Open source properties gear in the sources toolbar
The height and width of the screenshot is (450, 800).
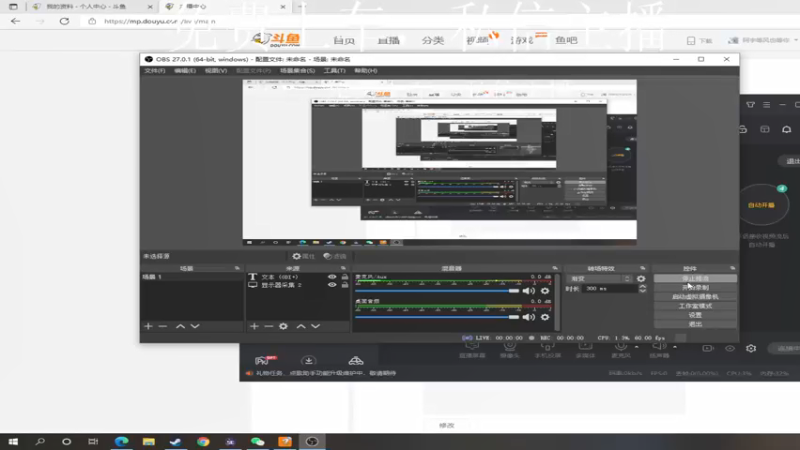tap(283, 326)
